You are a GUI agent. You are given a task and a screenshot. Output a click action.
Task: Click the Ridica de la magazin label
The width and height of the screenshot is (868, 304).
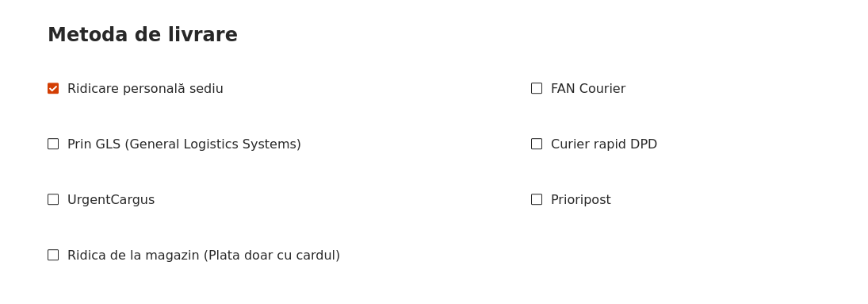[204, 255]
